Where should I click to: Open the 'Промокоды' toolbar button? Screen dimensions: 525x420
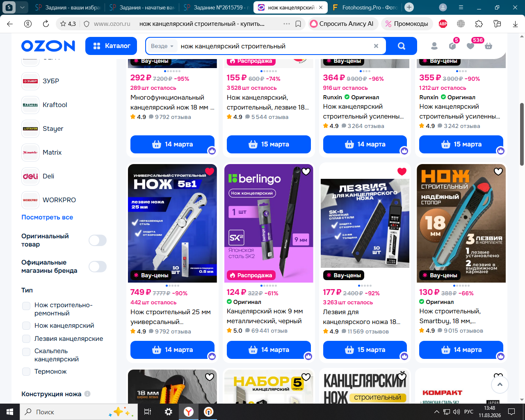[x=406, y=24]
